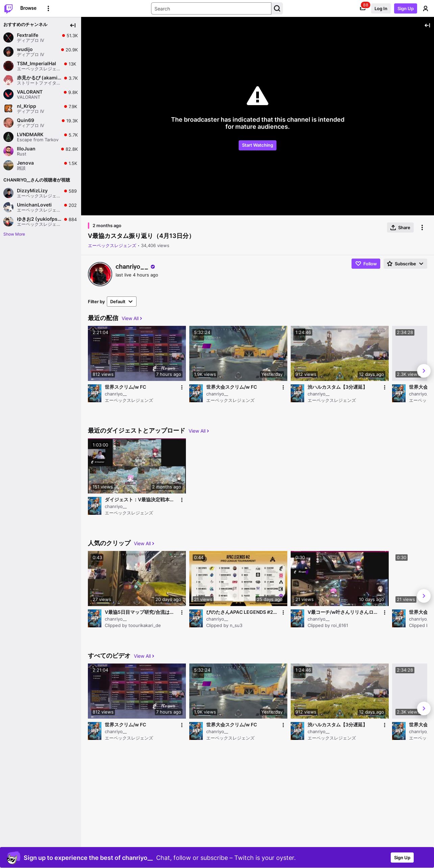Click wudijo channel avatar
Viewport: 434px width, 868px height.
(x=8, y=52)
